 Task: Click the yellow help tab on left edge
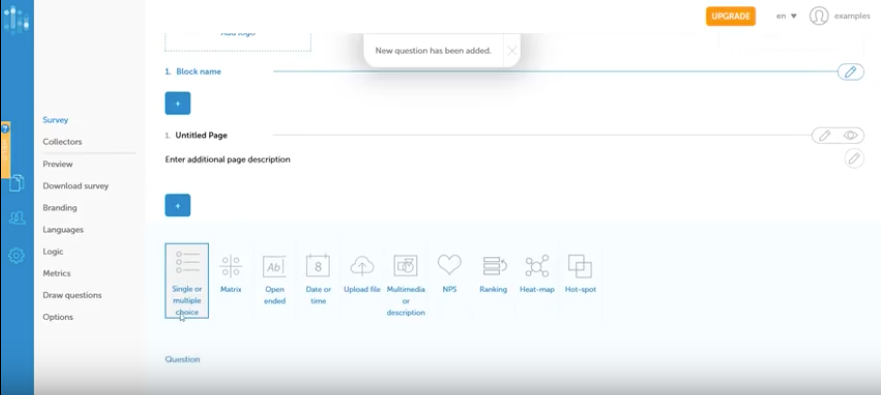5,150
